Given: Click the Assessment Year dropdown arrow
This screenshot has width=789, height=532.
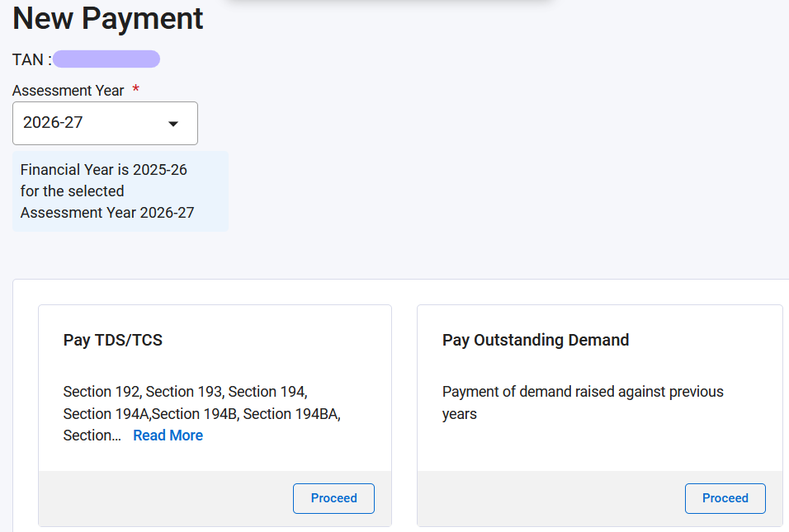Looking at the screenshot, I should coord(173,124).
